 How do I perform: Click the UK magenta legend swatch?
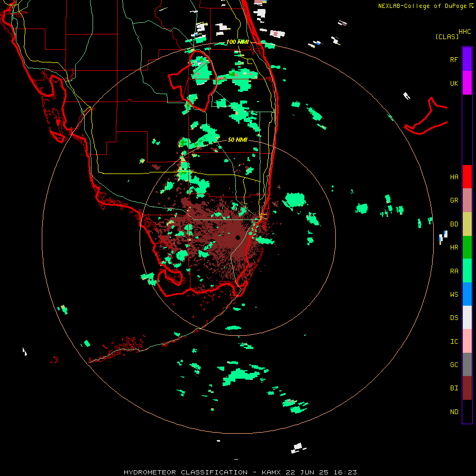point(467,83)
